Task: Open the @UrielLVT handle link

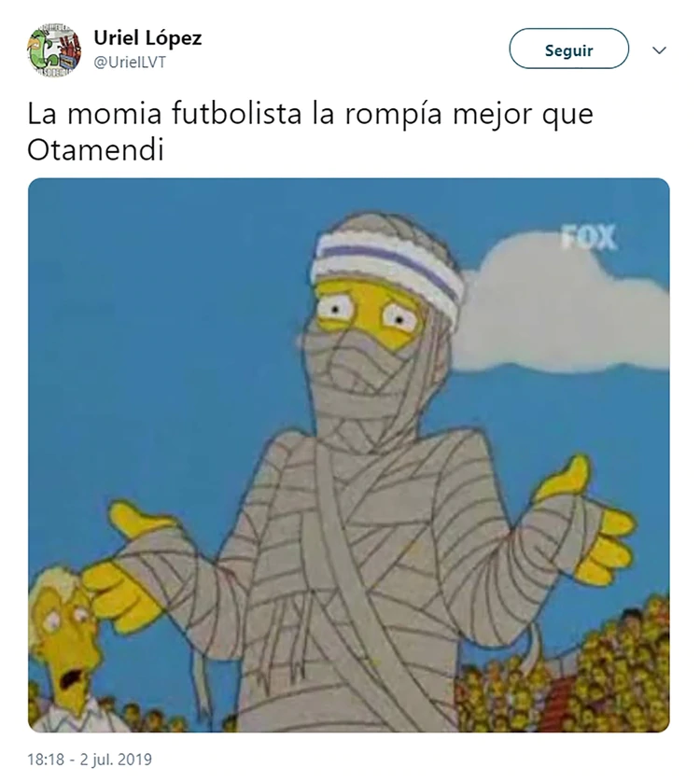Action: point(130,63)
